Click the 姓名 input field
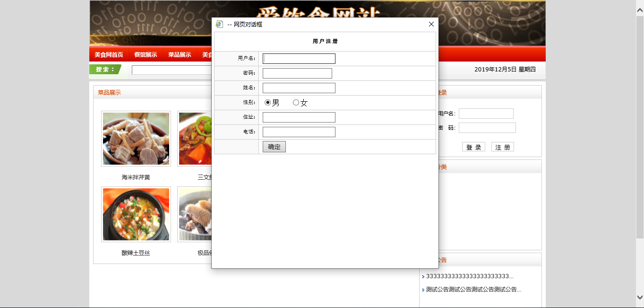644x308 pixels. [299, 88]
